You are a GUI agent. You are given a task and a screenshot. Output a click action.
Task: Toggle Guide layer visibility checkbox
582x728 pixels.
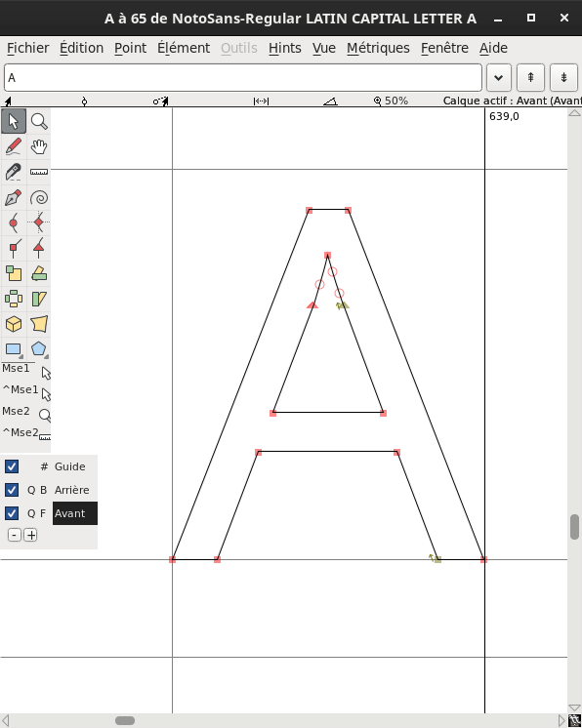point(12,466)
